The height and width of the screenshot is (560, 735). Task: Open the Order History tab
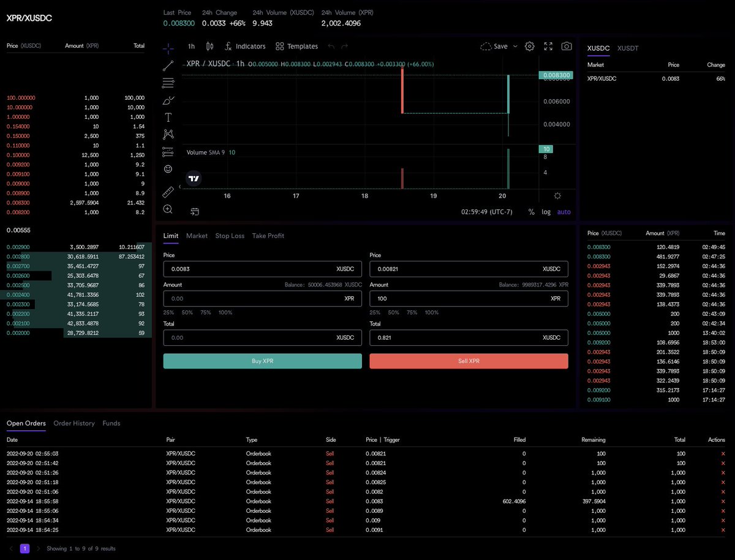click(74, 423)
